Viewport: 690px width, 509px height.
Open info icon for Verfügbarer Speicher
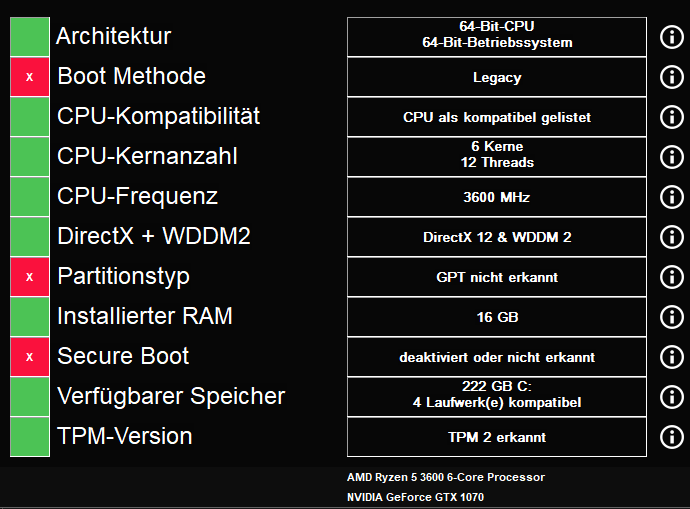coord(672,397)
